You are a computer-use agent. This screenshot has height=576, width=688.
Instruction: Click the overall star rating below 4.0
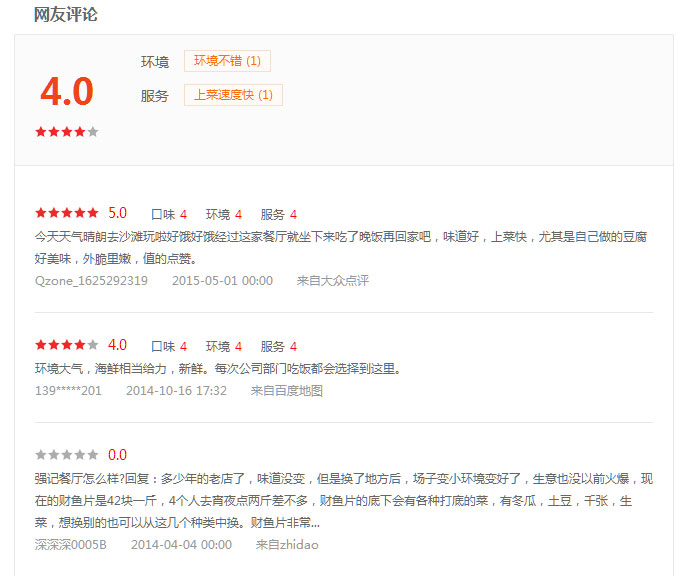click(x=67, y=132)
